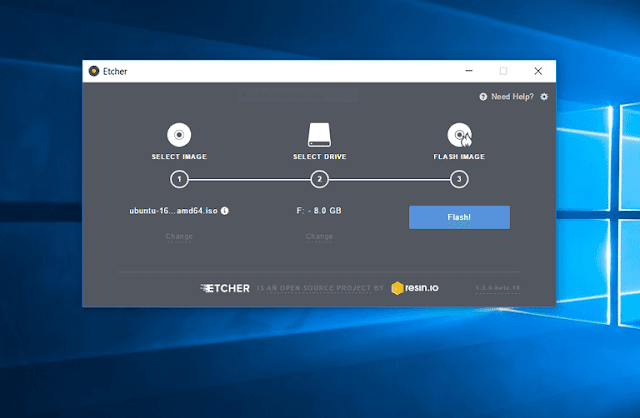Viewport: 640px width, 418px height.
Task: Click the FLASH IMAGE heading
Action: (459, 157)
